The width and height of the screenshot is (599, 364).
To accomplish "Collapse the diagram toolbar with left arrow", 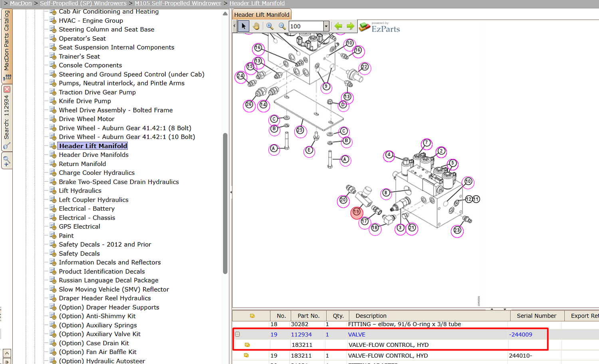I will pyautogui.click(x=234, y=26).
